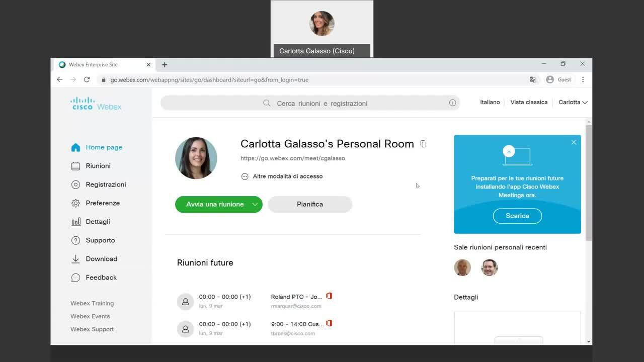The height and width of the screenshot is (362, 644).
Task: Open the Webex Events link
Action: (x=90, y=316)
